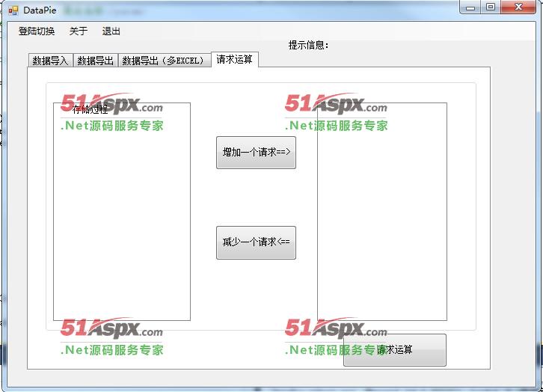
Task: Click inside the 存储过程 list box
Action: pos(122,211)
